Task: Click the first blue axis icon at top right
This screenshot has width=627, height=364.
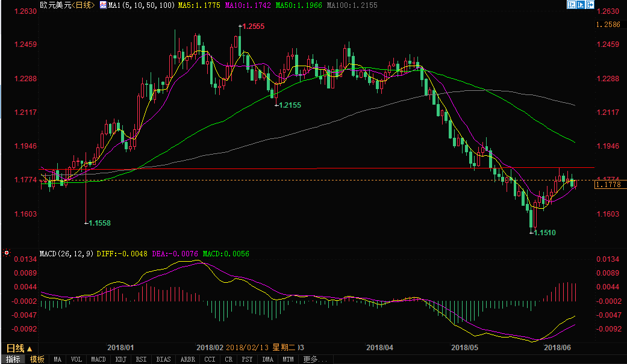Action: click(571, 5)
